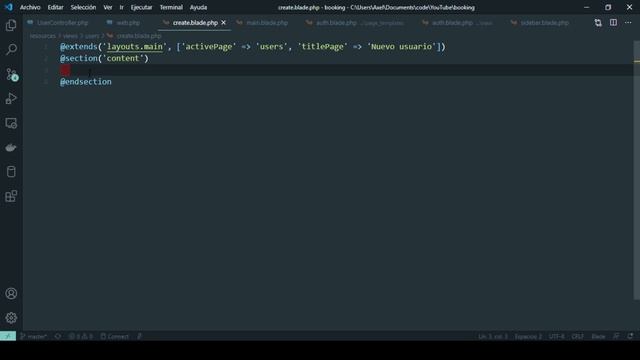Click the Connect status bar button

pyautogui.click(x=115, y=336)
